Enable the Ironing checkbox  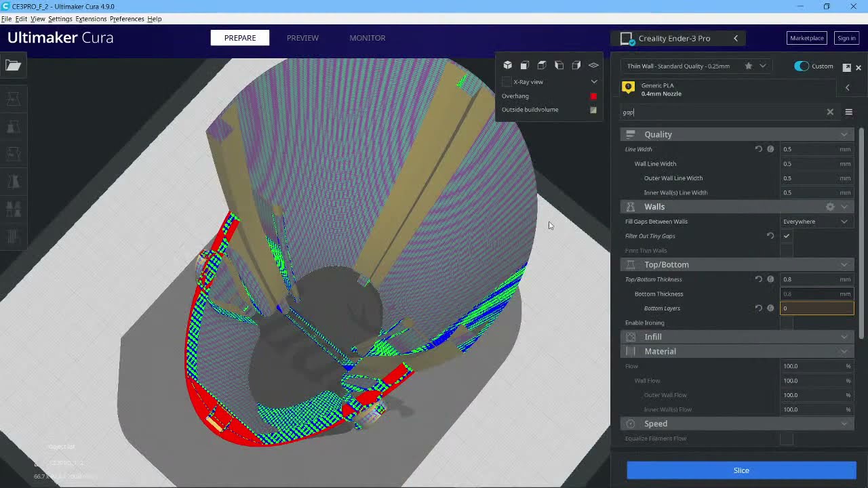(787, 323)
